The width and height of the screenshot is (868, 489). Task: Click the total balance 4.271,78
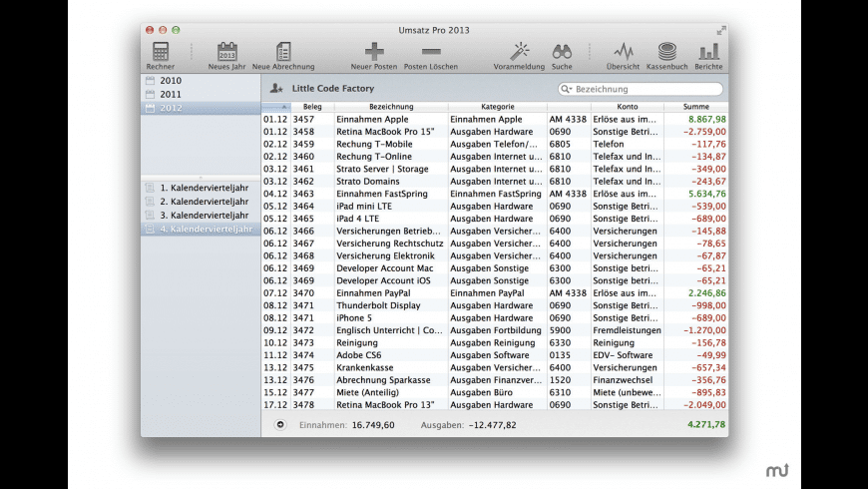(x=706, y=424)
